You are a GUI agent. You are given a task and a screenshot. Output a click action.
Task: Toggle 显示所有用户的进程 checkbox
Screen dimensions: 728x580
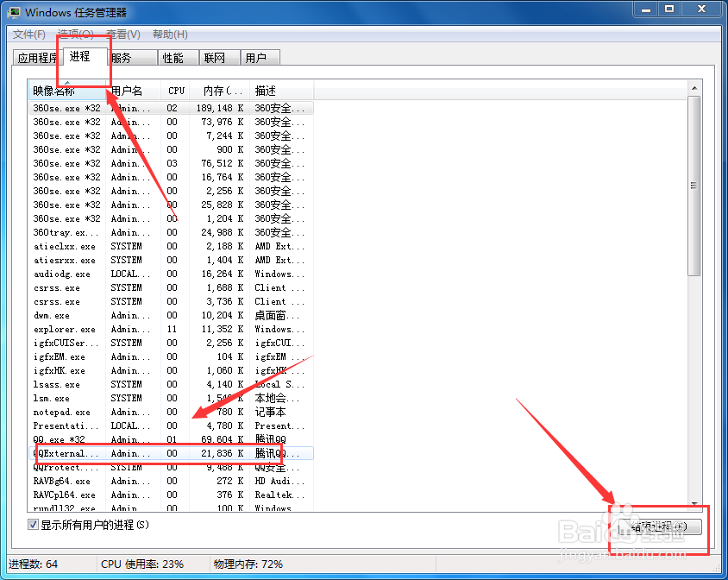click(x=33, y=525)
